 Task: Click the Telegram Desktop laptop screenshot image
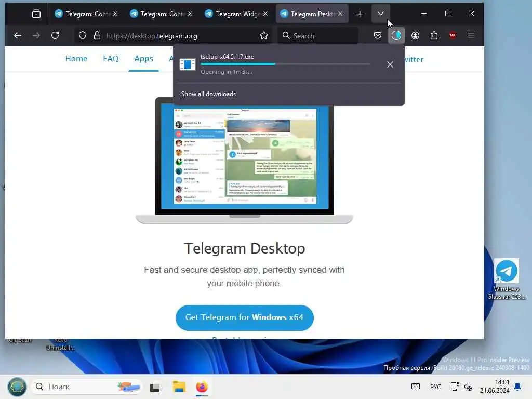click(x=244, y=161)
